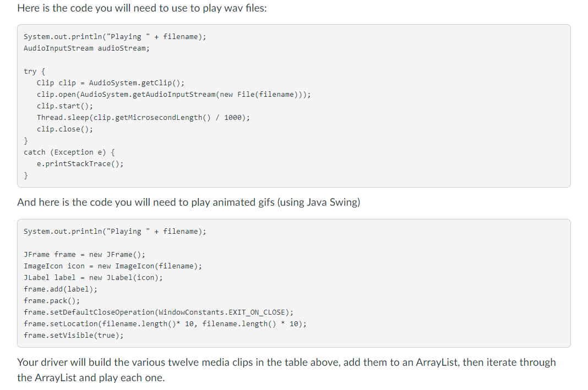Screen dimensions: 588x390
Task: Click the JLabel label declaration line
Action: [94, 278]
